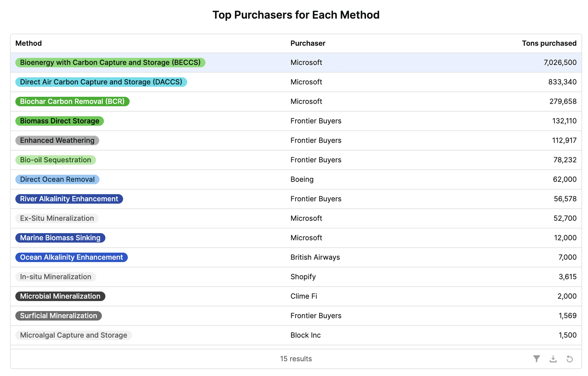Click the 279,658 tons value
588x376 pixels.
pyautogui.click(x=563, y=101)
